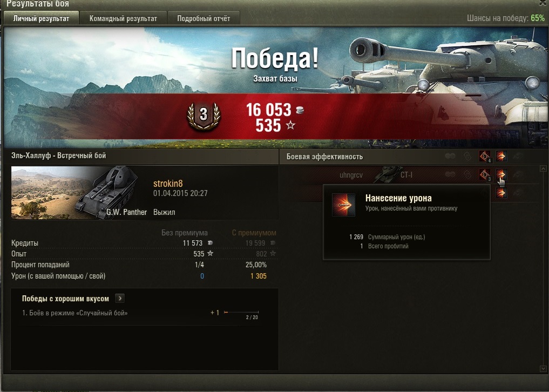The width and height of the screenshot is (549, 392).
Task: Click the damage icon in second enemy row
Action: click(501, 193)
